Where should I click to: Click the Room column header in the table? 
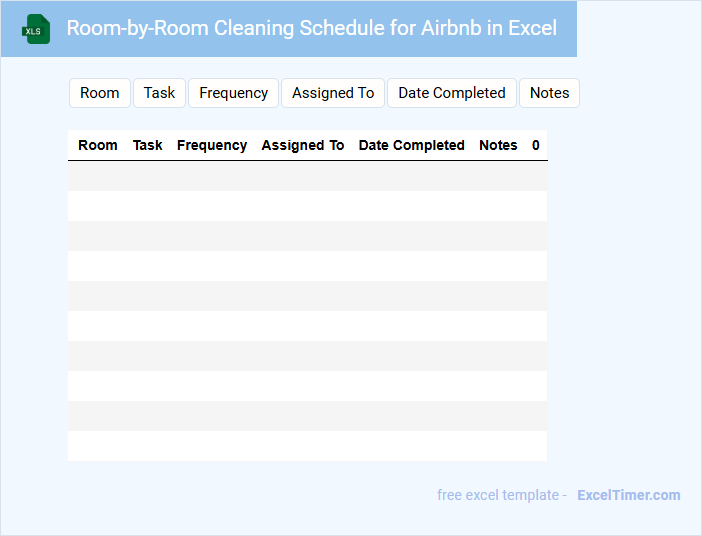tap(98, 145)
